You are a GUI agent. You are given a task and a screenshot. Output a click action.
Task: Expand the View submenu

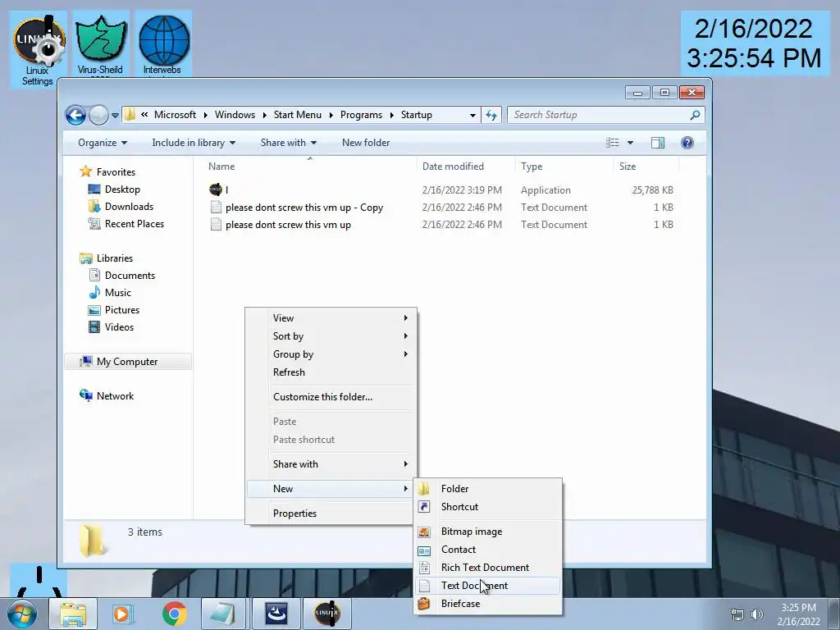(331, 317)
